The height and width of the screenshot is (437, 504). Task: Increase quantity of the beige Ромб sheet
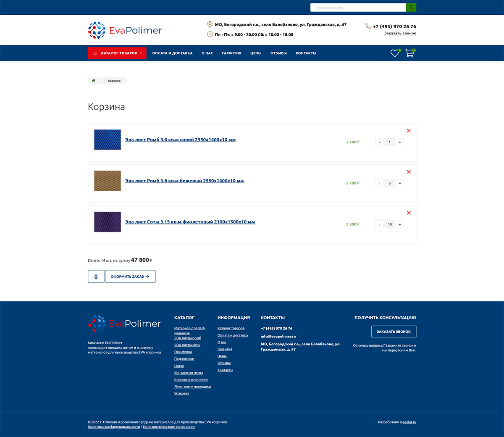point(400,183)
